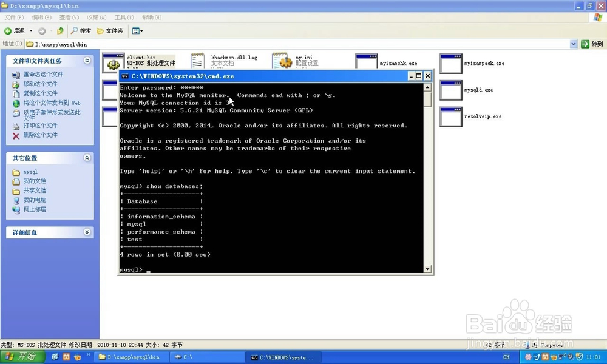Image resolution: width=607 pixels, height=364 pixels.
Task: Click the Go (转到) button
Action: tap(592, 44)
